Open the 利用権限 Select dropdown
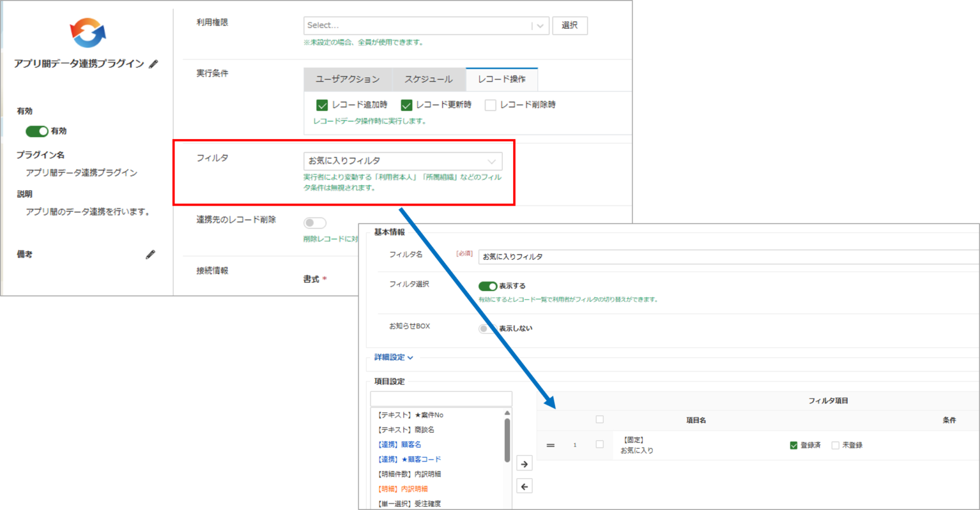980x510 pixels. 426,25
